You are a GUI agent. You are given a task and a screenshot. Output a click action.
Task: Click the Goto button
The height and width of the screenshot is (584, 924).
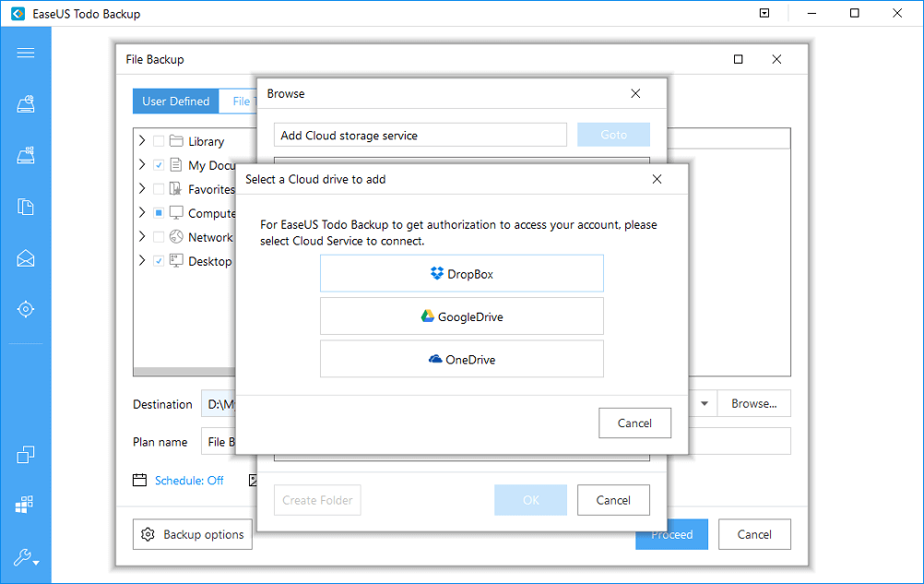pyautogui.click(x=613, y=135)
